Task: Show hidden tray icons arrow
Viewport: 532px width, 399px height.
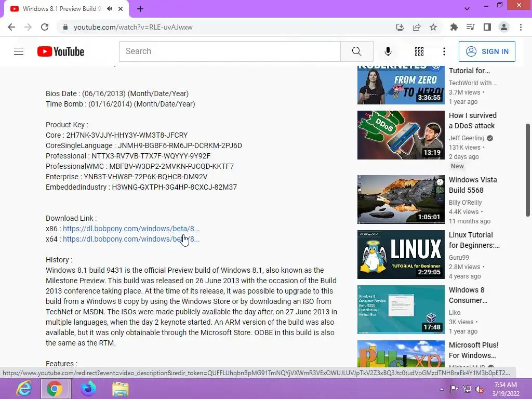Action: (442, 389)
